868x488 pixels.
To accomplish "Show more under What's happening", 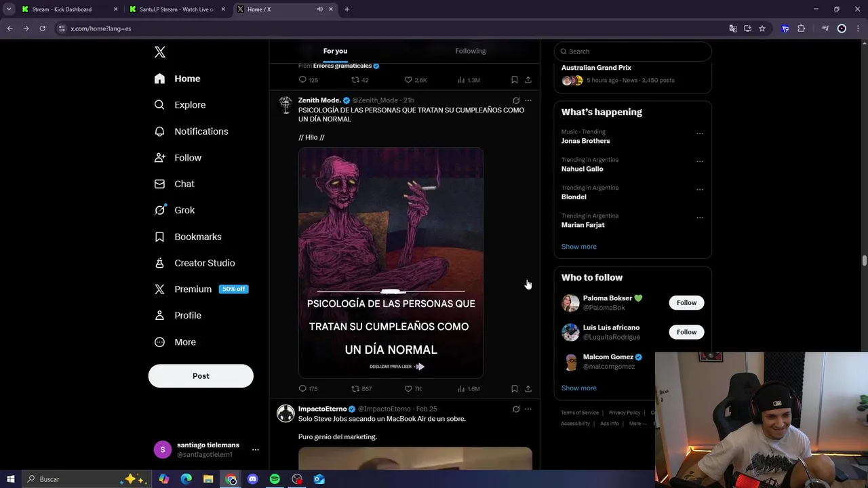I will click(x=578, y=247).
